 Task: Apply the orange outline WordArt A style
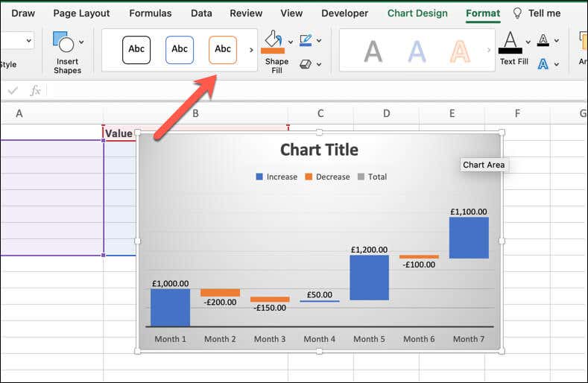point(460,51)
